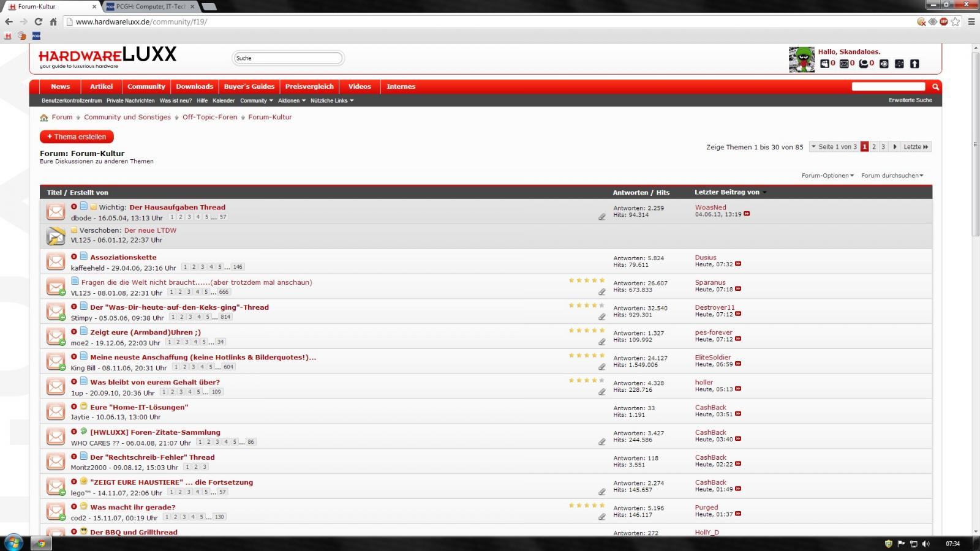This screenshot has height=551, width=980.
Task: Open the Private Nachrichten link
Action: click(130, 100)
